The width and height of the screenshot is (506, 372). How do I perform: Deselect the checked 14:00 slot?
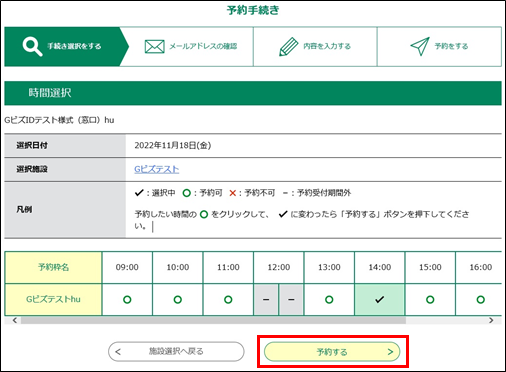pos(380,300)
